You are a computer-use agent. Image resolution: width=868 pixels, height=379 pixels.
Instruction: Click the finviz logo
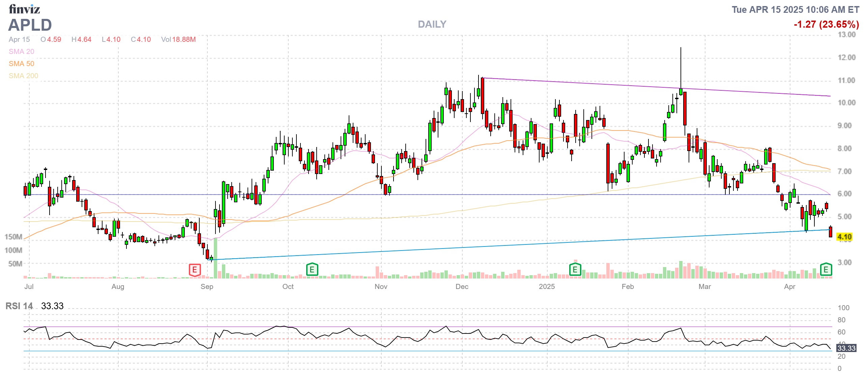coord(24,9)
